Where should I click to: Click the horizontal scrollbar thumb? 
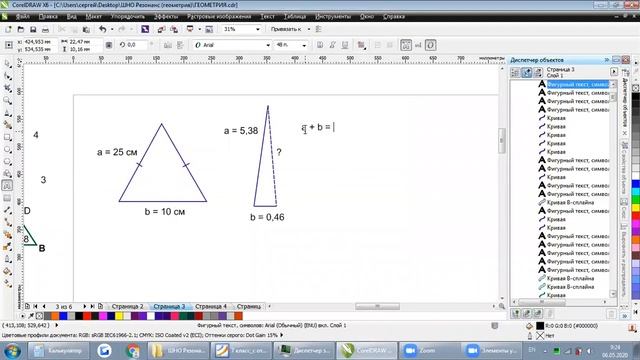pyautogui.click(x=377, y=306)
